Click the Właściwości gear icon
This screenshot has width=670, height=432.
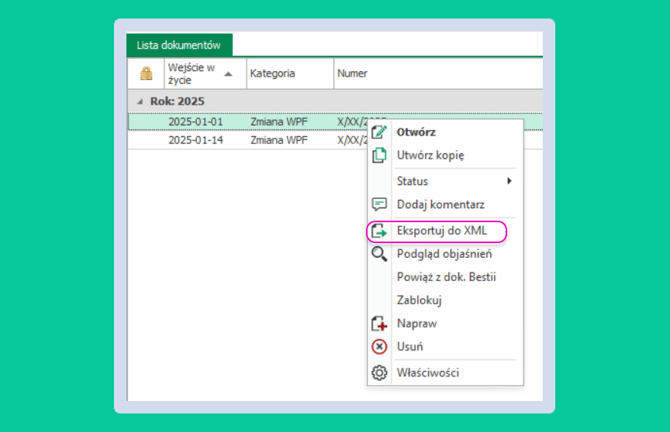pyautogui.click(x=379, y=373)
